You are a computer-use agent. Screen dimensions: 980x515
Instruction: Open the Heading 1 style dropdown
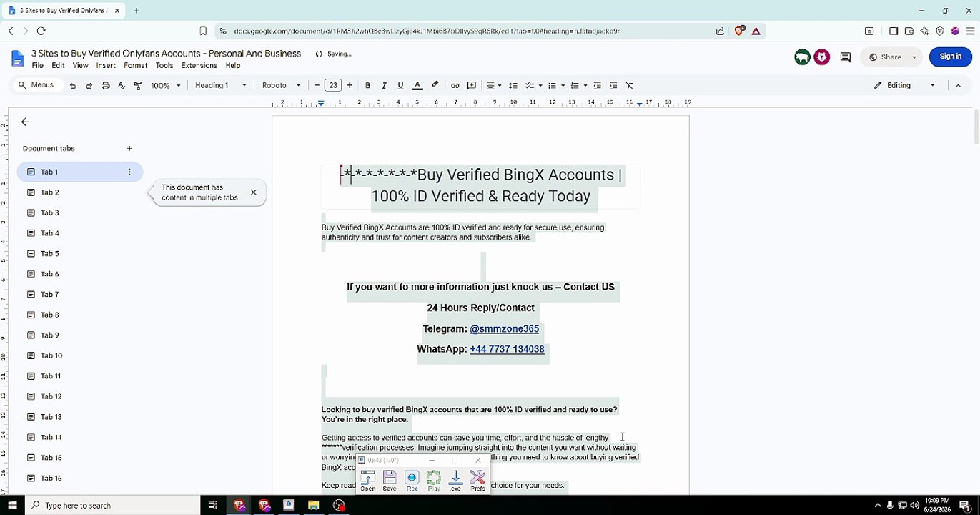point(221,86)
